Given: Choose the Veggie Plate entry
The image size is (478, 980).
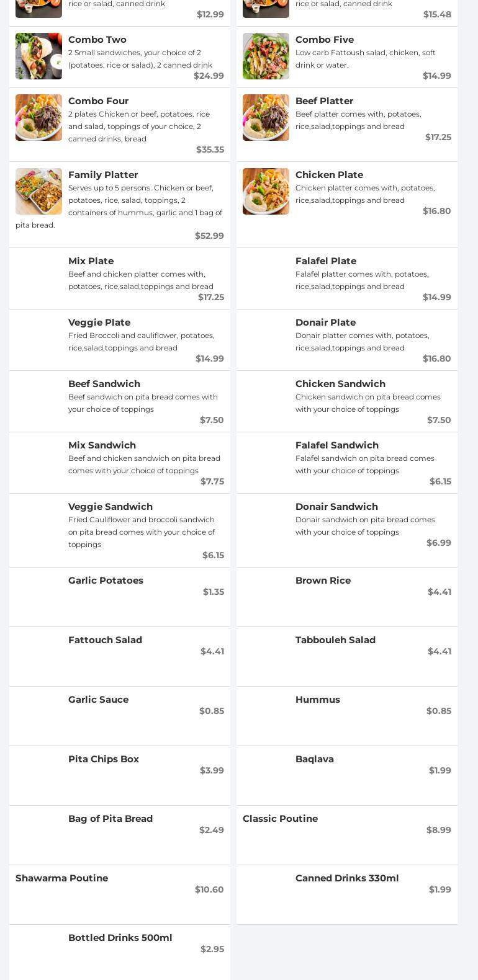Looking at the screenshot, I should click(x=99, y=323).
